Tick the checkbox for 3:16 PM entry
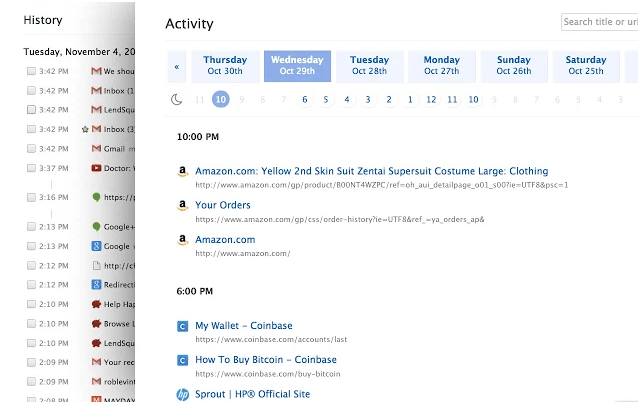Image resolution: width=638 pixels, height=402 pixels. tap(32, 198)
